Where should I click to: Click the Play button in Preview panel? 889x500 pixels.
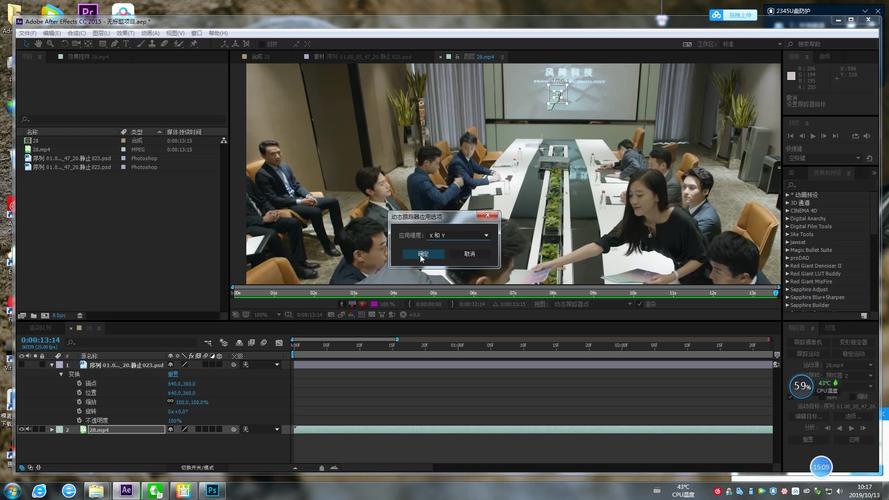[x=812, y=136]
